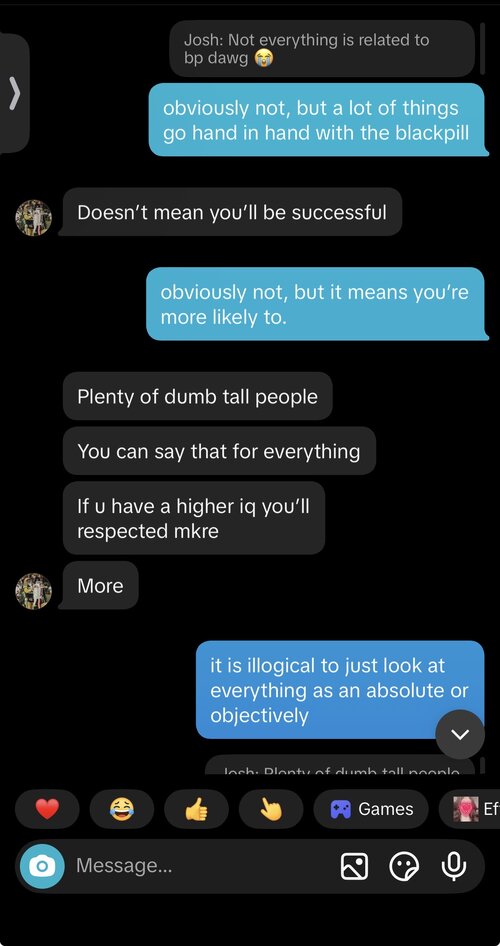This screenshot has width=500, height=946.
Task: Open the Games shortcut chip
Action: coord(371,809)
